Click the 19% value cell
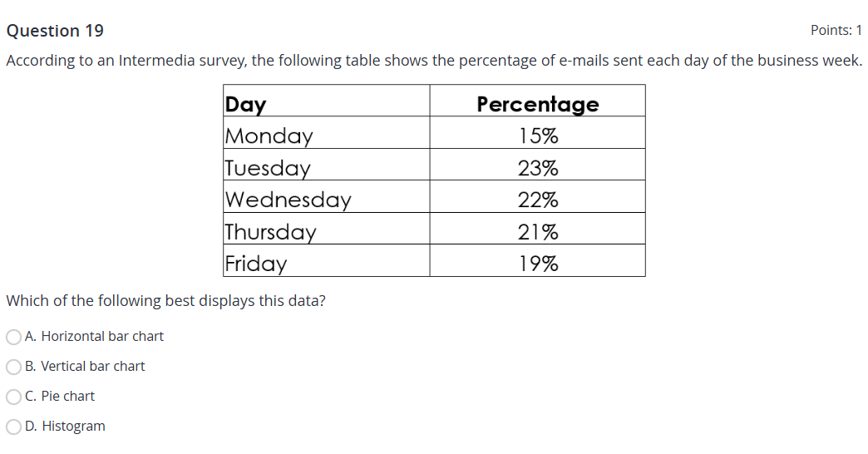Image resolution: width=868 pixels, height=454 pixels. [537, 264]
